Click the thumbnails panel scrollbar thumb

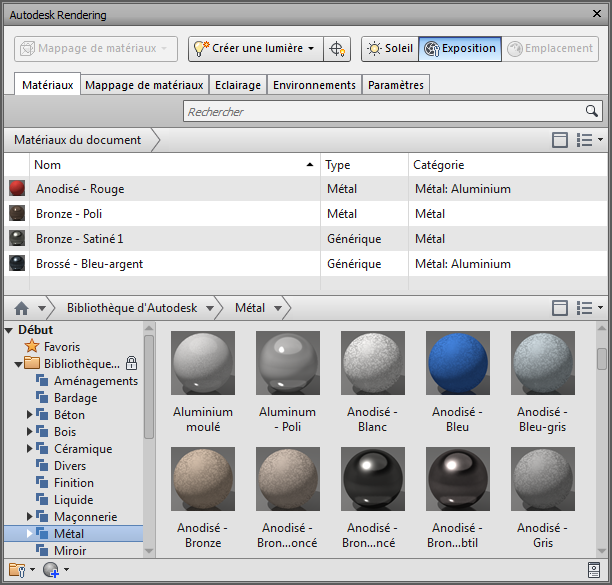pos(602,359)
